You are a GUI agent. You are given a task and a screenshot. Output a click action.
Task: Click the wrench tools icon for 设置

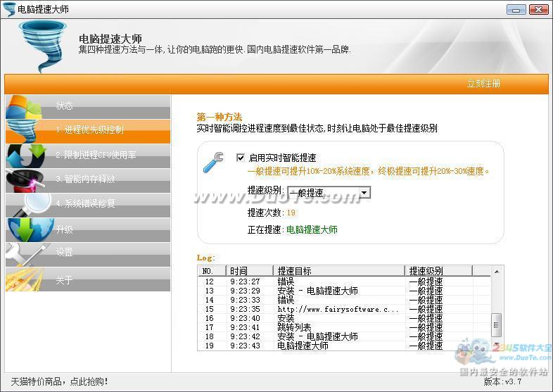point(27,254)
